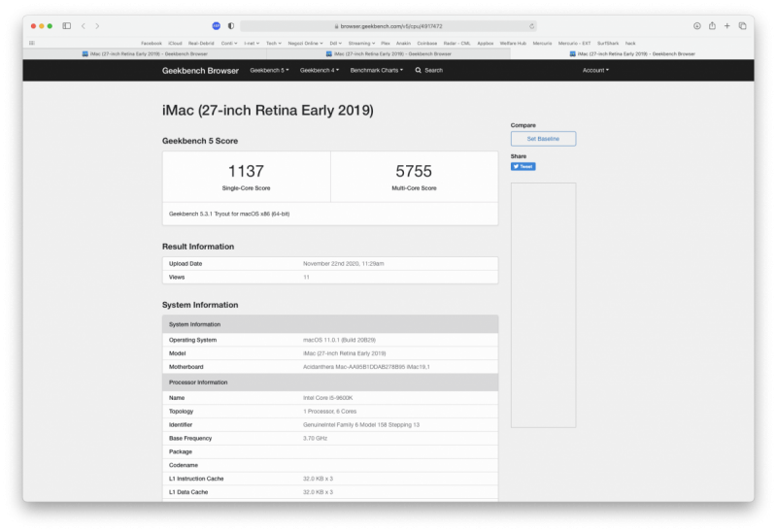Expand the Geekbench 5 menu
This screenshot has width=777, height=532.
tap(269, 70)
